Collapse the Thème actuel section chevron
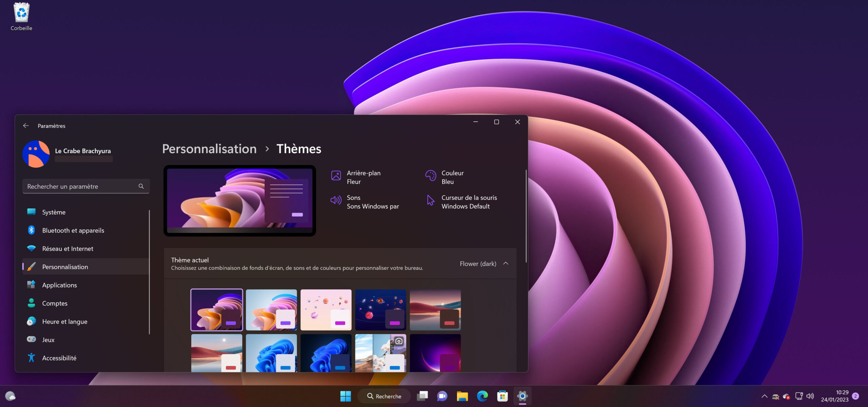This screenshot has width=868, height=407. point(506,263)
